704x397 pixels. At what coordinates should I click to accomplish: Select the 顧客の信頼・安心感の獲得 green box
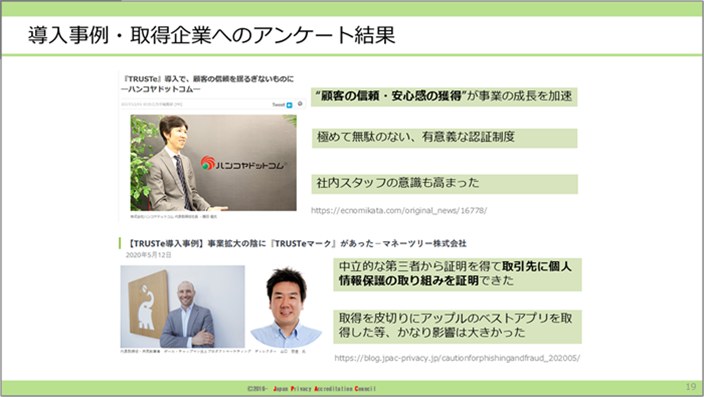point(444,97)
